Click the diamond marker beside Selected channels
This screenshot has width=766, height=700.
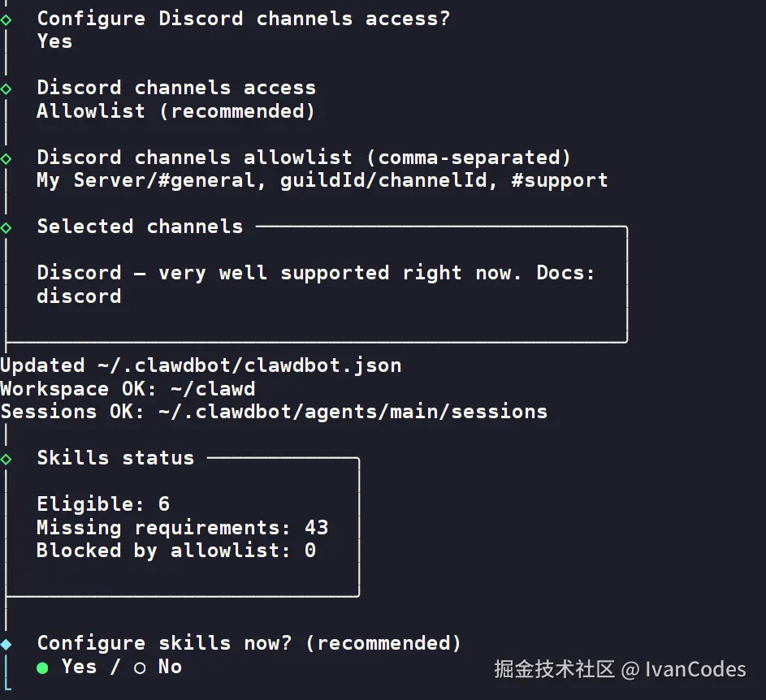pos(6,227)
